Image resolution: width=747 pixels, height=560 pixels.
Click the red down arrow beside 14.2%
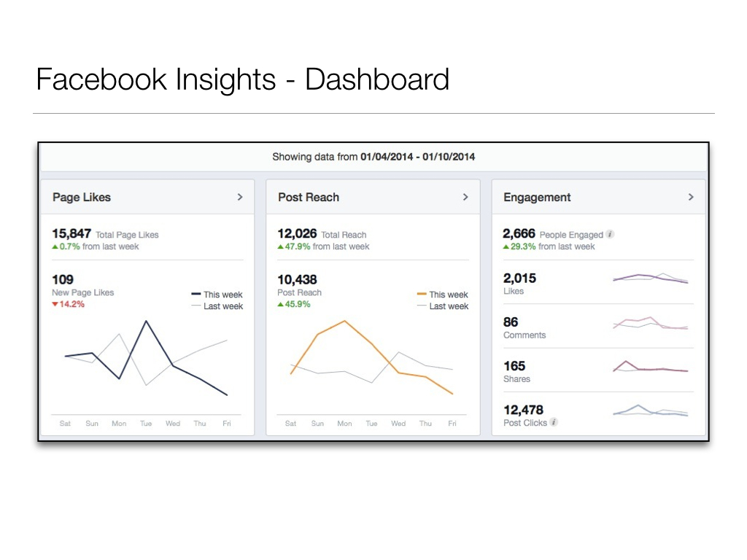[55, 304]
